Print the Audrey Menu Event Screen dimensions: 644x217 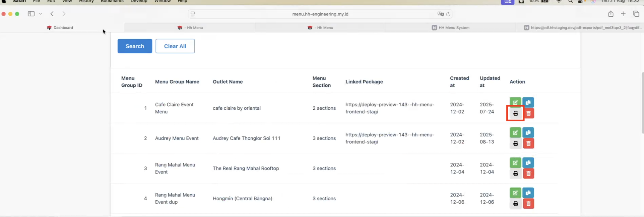tap(515, 144)
